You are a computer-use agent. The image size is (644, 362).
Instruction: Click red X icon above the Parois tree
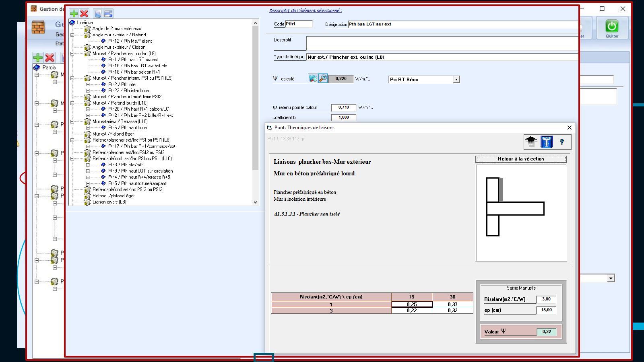click(x=50, y=58)
